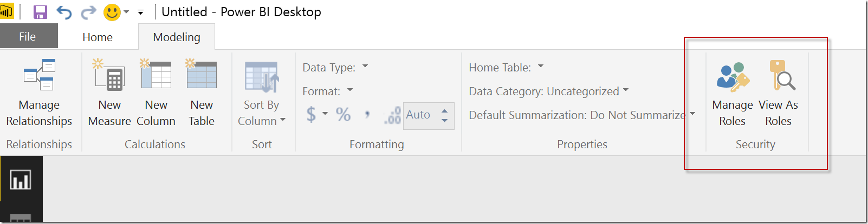
Task: Click the Redo arrow icon
Action: 88,12
